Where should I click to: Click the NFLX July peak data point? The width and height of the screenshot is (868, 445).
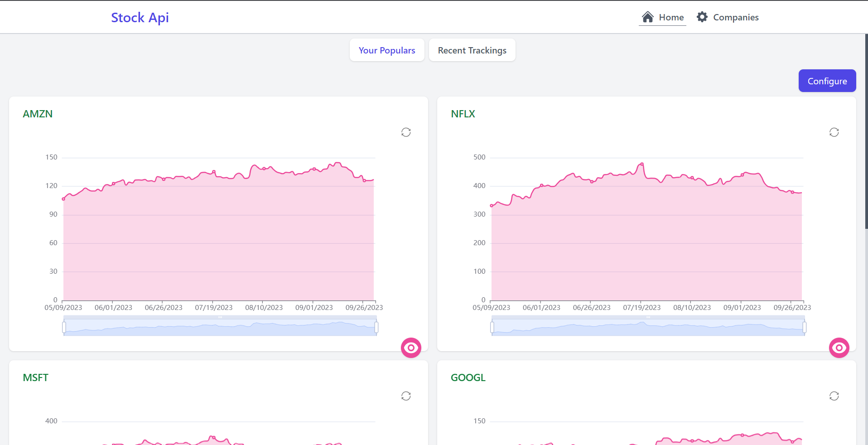pos(642,164)
